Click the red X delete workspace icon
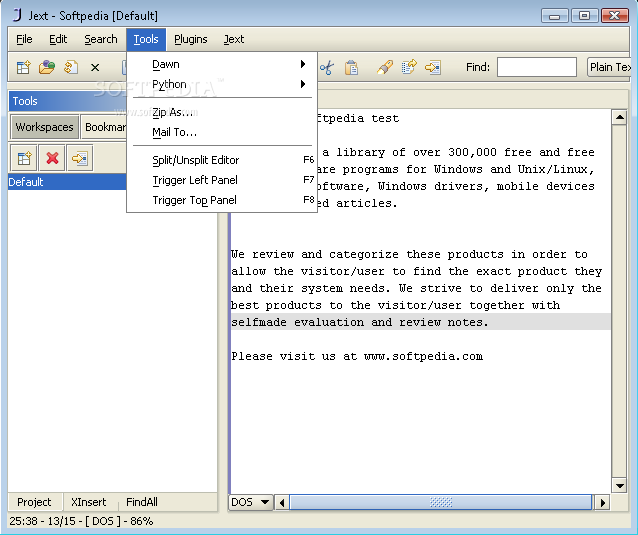This screenshot has height=535, width=638. click(x=52, y=158)
